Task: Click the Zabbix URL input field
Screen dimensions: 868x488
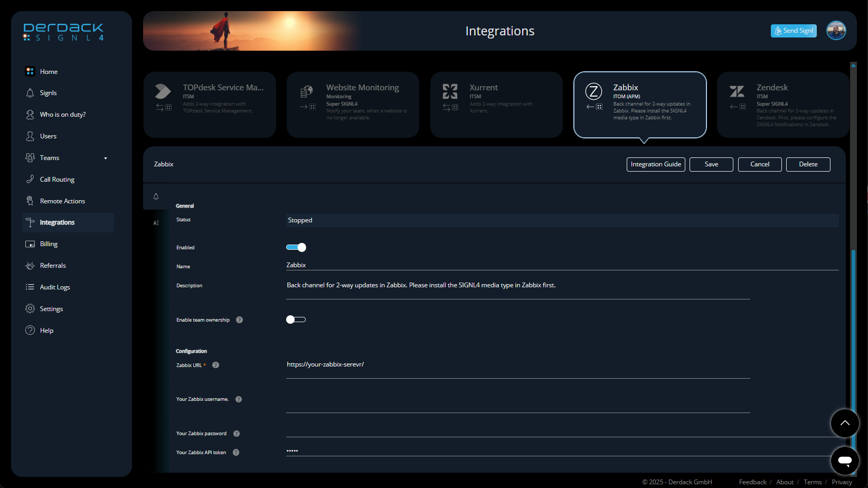Action: [x=517, y=364]
